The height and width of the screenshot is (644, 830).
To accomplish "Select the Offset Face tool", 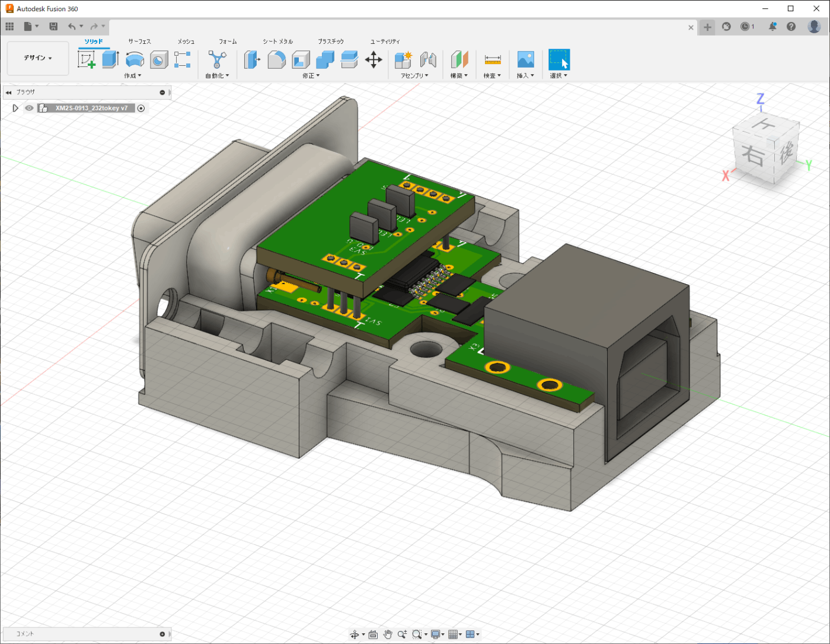I will point(349,59).
